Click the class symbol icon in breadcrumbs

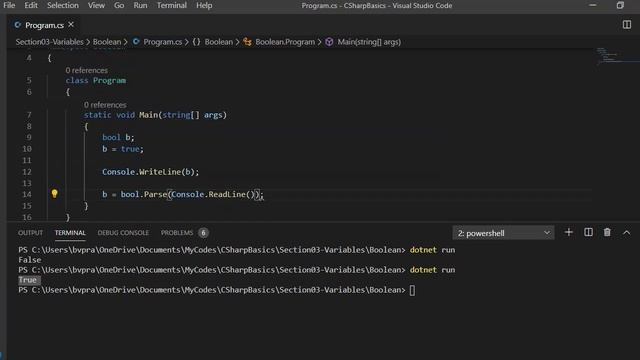247,42
